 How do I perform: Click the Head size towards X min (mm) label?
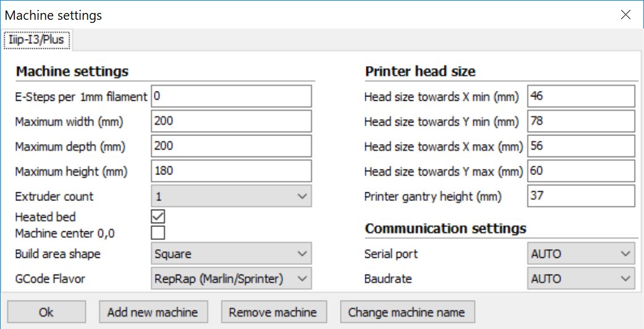[x=441, y=97]
